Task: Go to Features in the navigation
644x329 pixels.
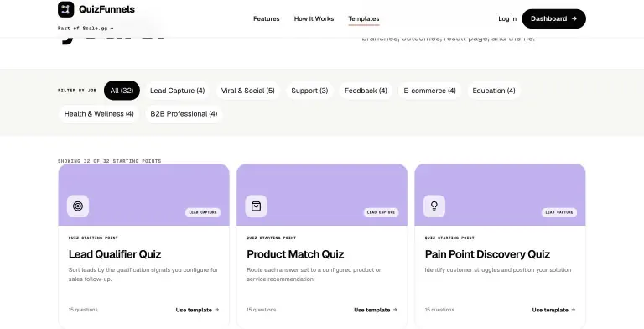Action: pos(266,19)
